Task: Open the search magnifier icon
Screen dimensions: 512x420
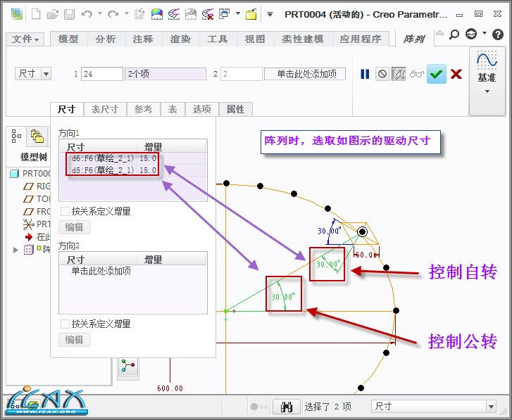Action: [x=454, y=34]
